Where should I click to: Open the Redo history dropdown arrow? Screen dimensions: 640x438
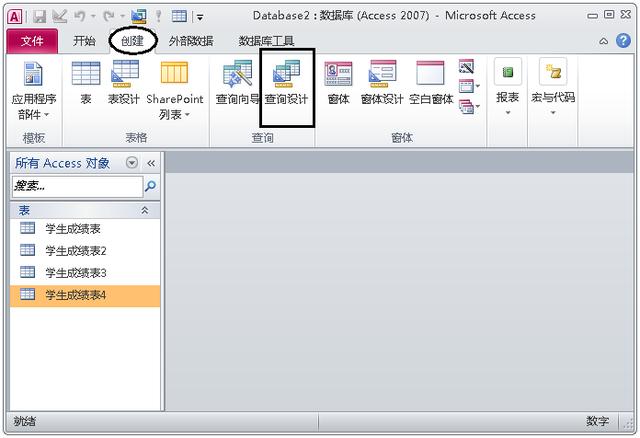(122, 17)
